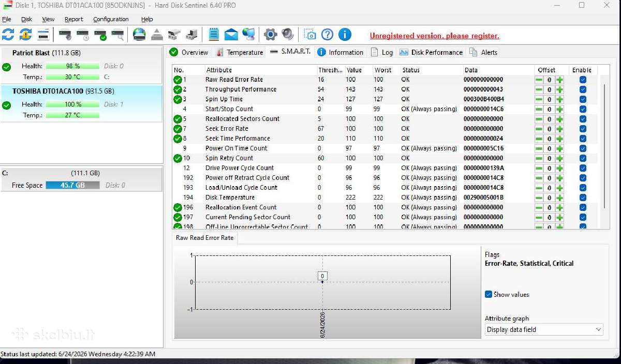
Task: Click the globe over disk toolbar icon
Action: click(139, 35)
